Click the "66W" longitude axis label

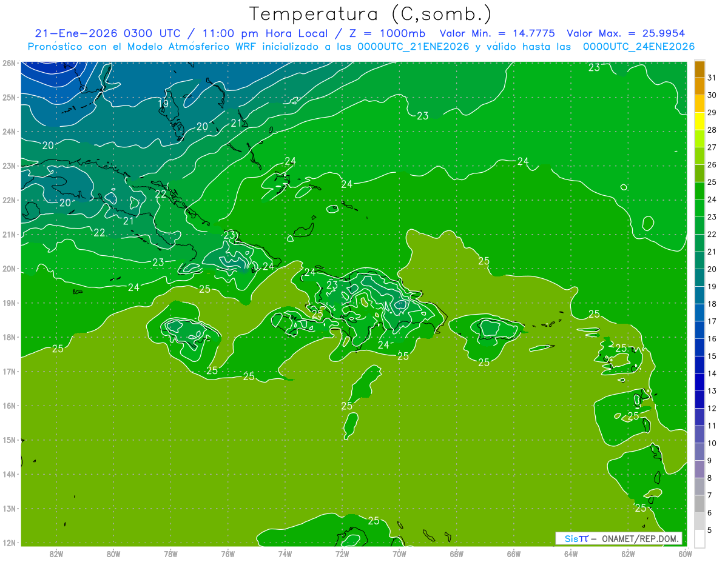pyautogui.click(x=514, y=554)
